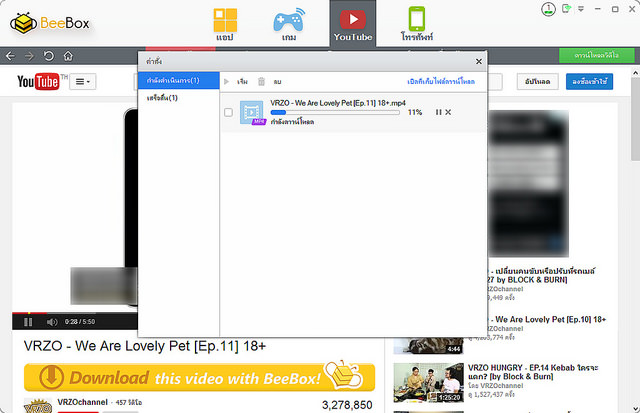The image size is (640, 413).
Task: Click the cat thumbnail with 4:44 duration
Action: 429,346
